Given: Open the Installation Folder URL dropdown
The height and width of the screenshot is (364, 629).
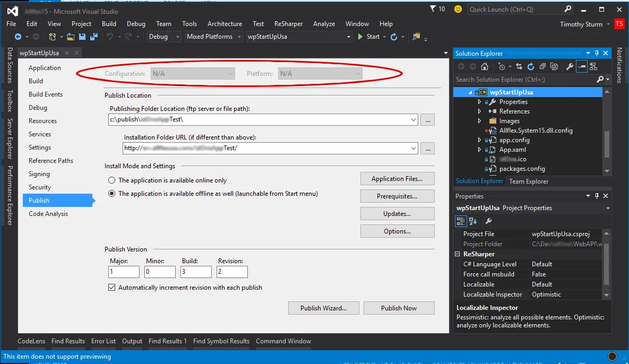Looking at the screenshot, I should [x=413, y=149].
